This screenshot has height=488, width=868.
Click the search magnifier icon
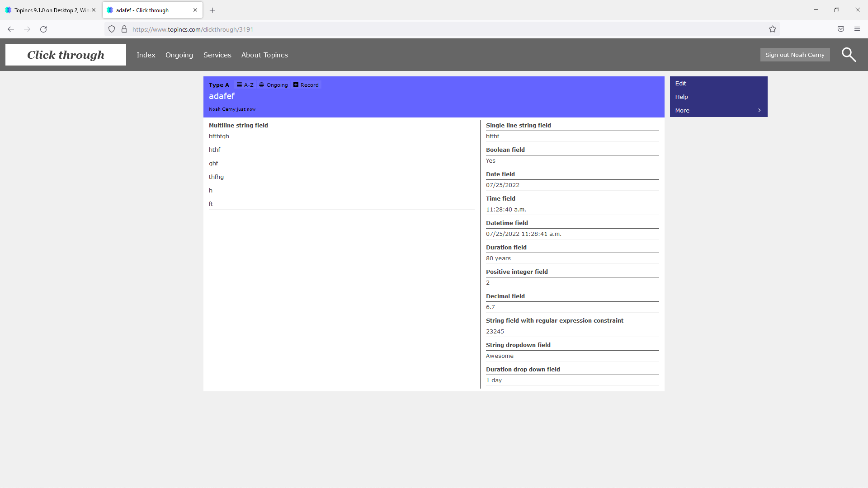tap(849, 55)
